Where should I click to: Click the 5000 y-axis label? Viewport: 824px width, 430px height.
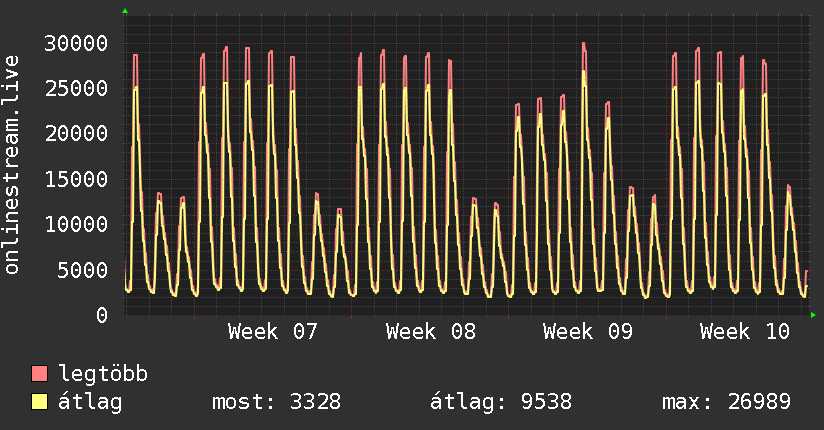(83, 270)
